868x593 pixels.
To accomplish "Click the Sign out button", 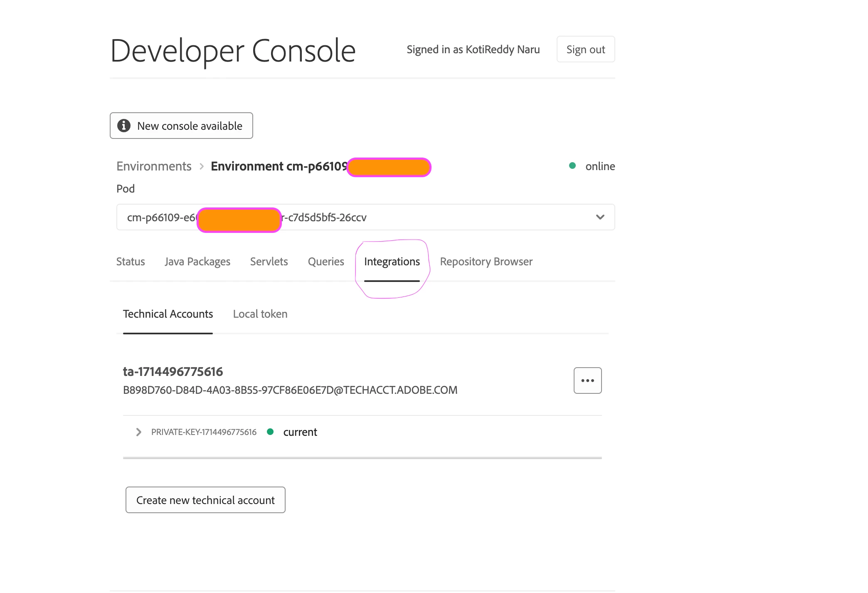I will pyautogui.click(x=585, y=49).
